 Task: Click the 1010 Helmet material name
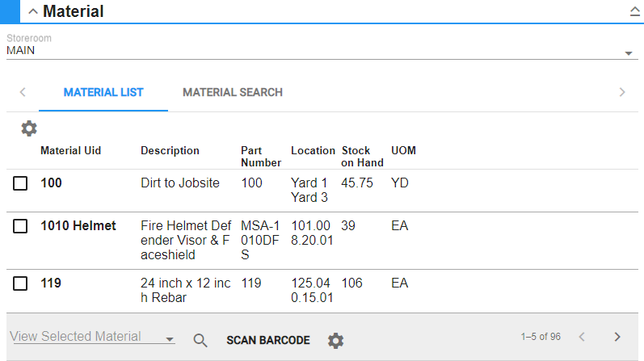[78, 226]
